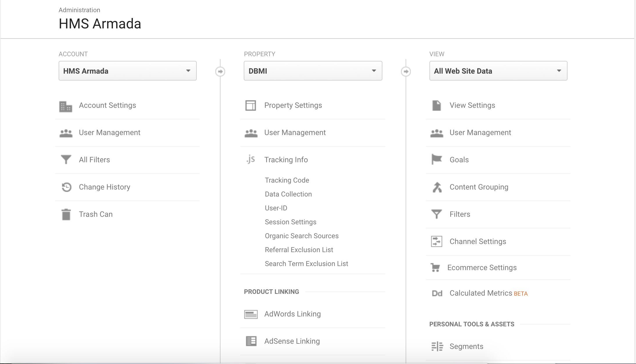The width and height of the screenshot is (636, 364).
Task: Open Goals in the View column
Action: 459,160
